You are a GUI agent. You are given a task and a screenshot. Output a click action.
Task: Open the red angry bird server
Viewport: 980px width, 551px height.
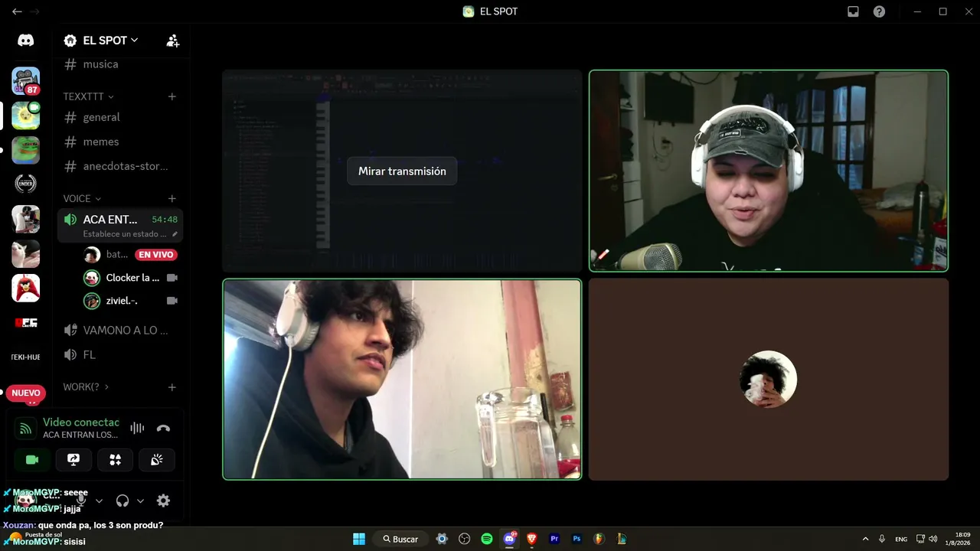[x=26, y=288]
